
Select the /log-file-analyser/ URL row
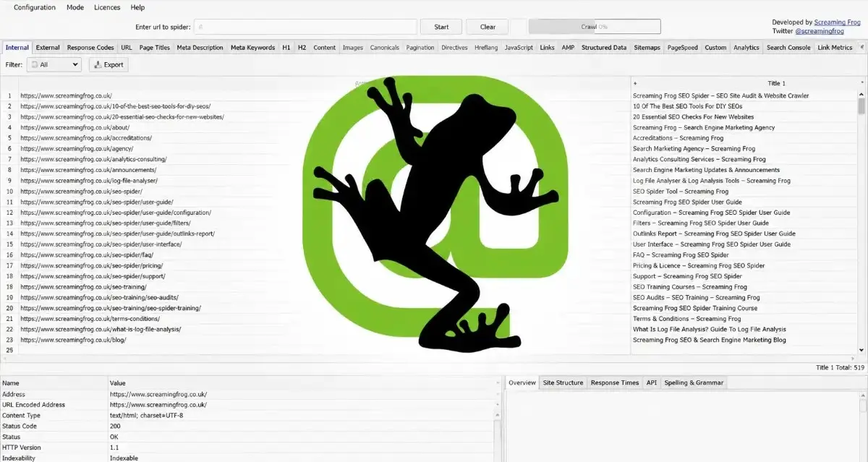click(x=315, y=181)
